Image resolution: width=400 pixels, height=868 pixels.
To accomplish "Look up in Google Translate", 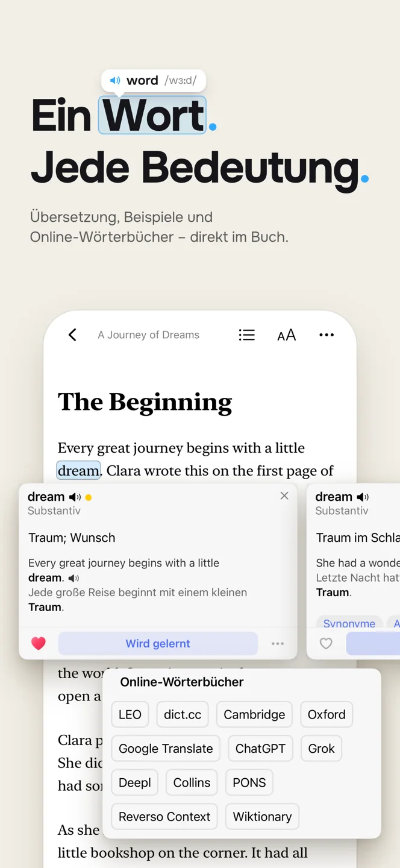I will click(166, 749).
